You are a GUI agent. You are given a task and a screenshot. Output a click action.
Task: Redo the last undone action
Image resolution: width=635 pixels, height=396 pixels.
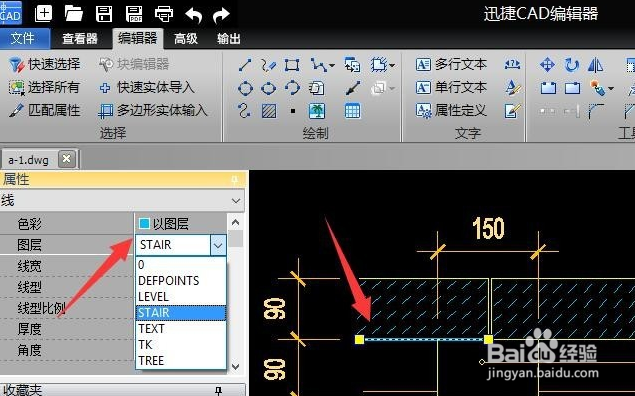(221, 15)
